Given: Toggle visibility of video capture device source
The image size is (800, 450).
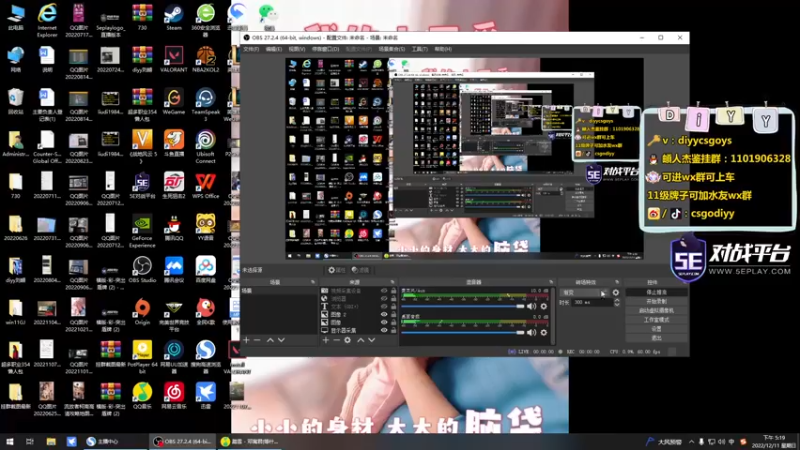Looking at the screenshot, I should [384, 291].
